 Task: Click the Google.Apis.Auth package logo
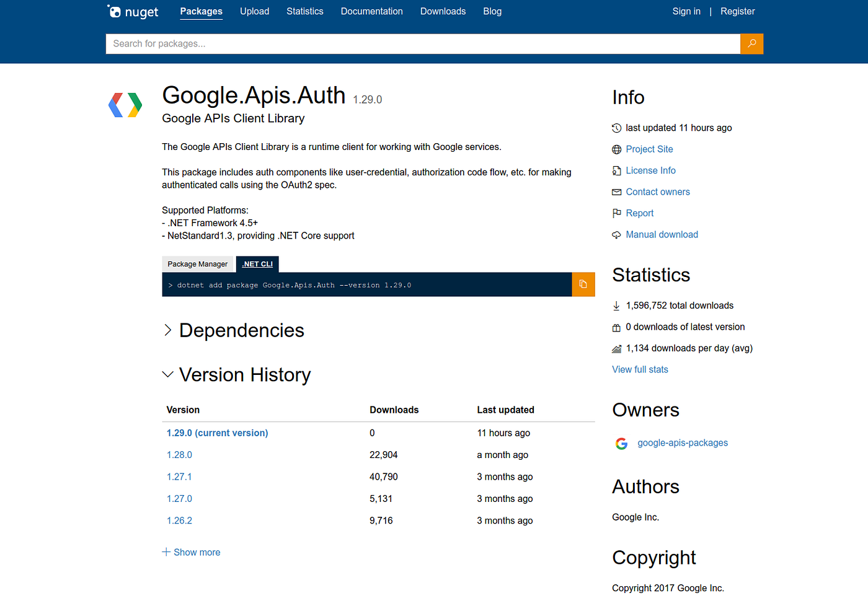(x=125, y=105)
